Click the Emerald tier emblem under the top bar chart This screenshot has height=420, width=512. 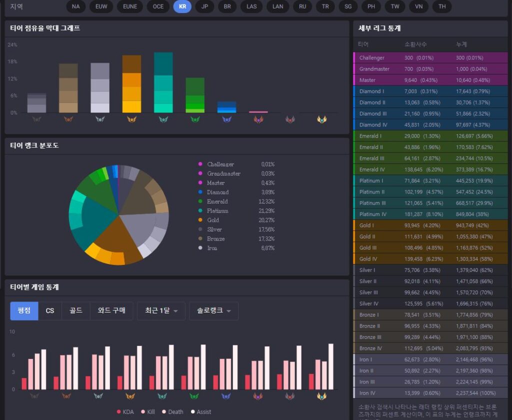pyautogui.click(x=195, y=119)
